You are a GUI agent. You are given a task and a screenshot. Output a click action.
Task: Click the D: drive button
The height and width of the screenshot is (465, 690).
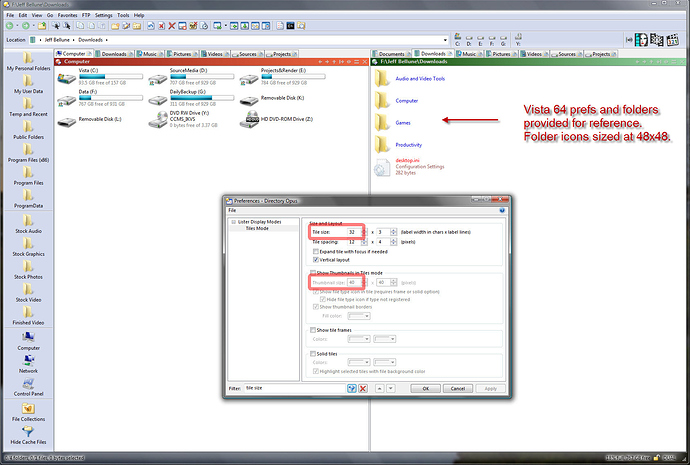pyautogui.click(x=469, y=40)
